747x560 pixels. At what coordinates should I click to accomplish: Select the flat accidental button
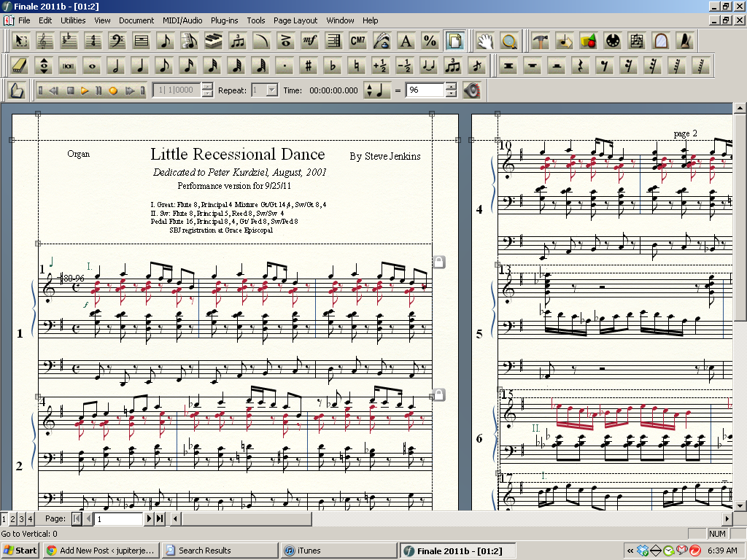(333, 66)
